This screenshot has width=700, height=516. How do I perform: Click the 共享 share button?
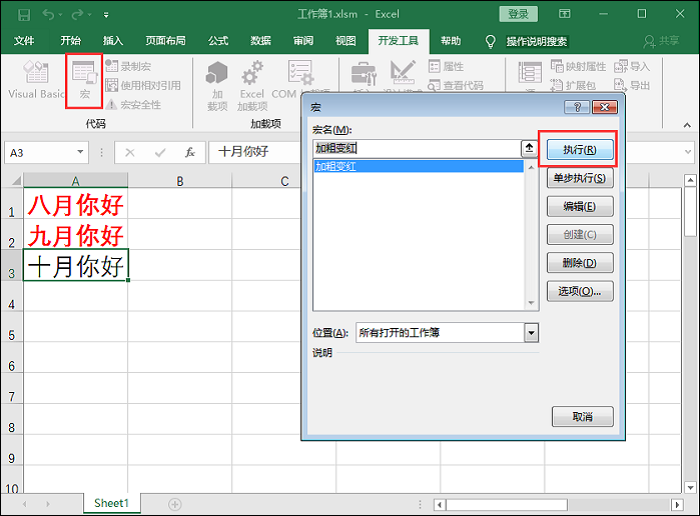(x=662, y=41)
